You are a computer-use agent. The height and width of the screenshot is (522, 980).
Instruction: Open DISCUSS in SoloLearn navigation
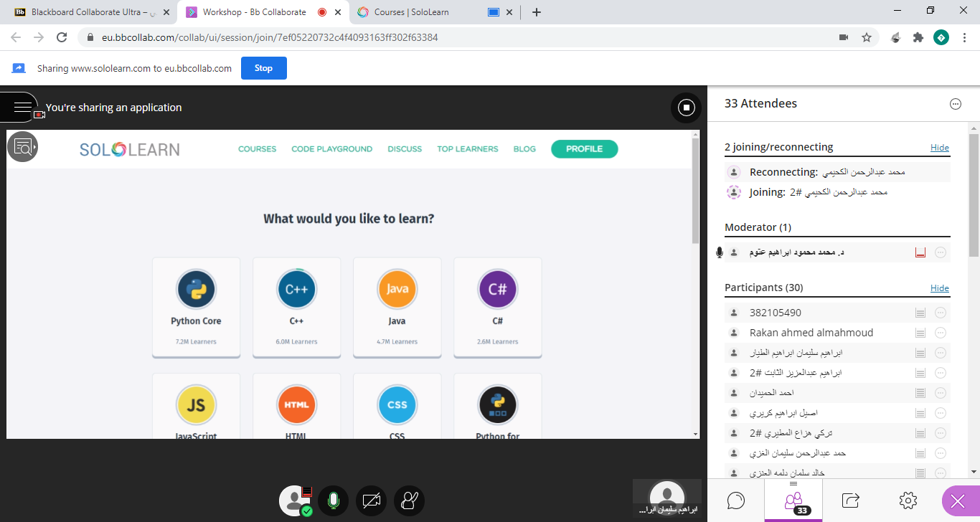point(405,149)
